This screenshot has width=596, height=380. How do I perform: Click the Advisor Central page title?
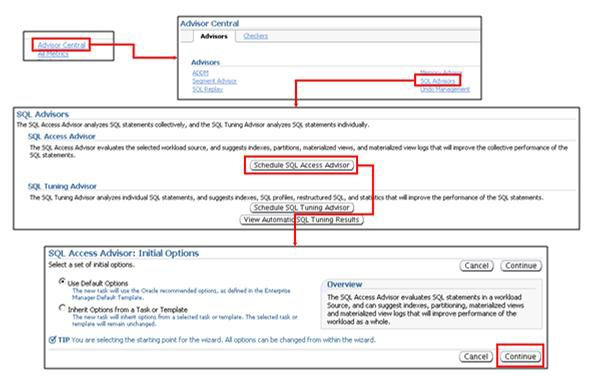[209, 24]
